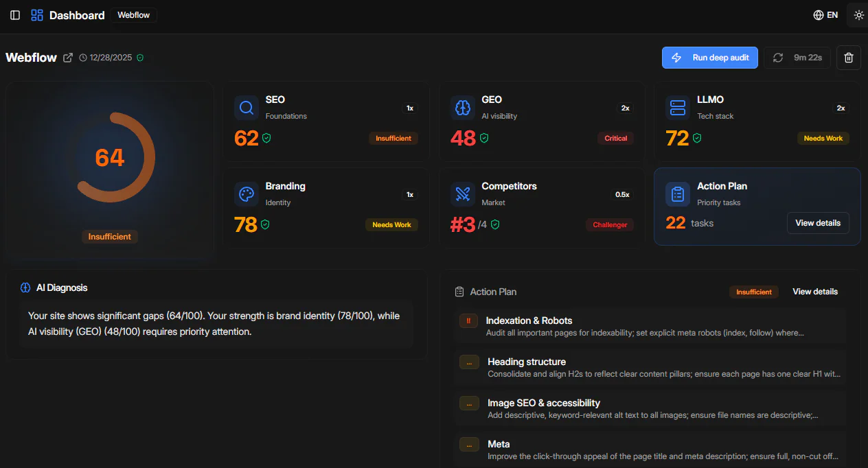
Task: Select the Webflow breadcrumb tag
Action: coord(133,15)
